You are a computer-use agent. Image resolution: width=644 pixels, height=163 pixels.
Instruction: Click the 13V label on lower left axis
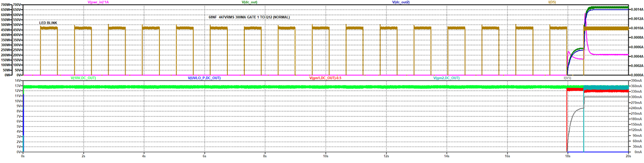(x=18, y=86)
